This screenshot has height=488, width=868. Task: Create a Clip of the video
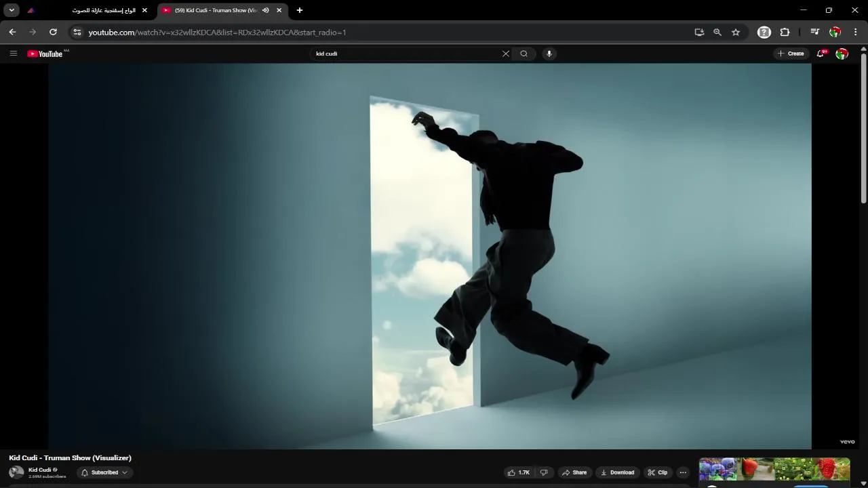click(x=658, y=472)
